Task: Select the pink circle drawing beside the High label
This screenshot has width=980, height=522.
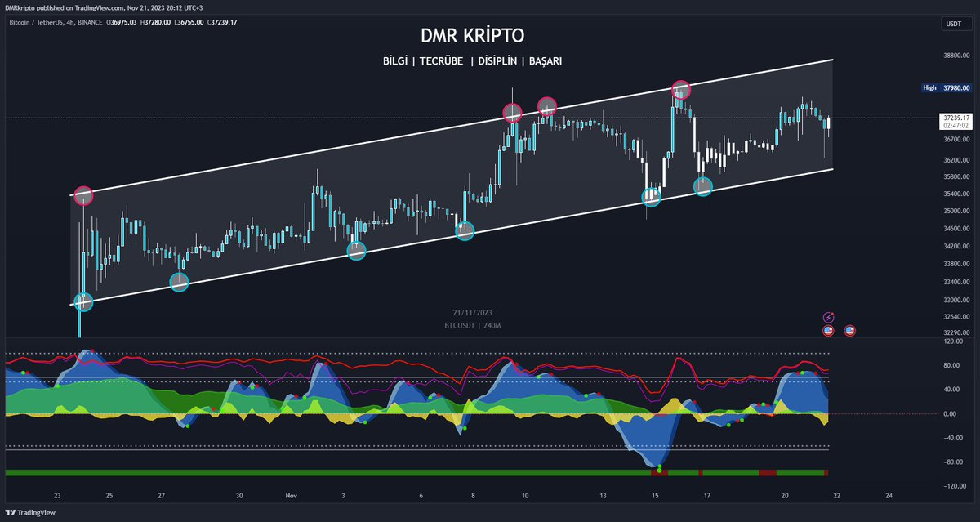Action: 681,89
